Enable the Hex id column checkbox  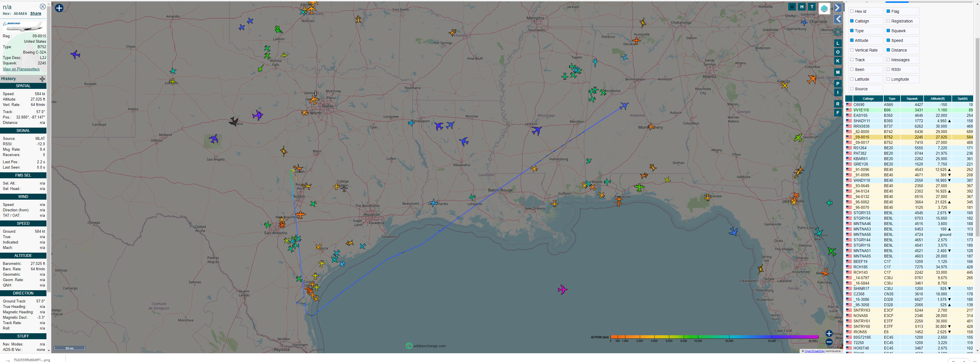(852, 11)
